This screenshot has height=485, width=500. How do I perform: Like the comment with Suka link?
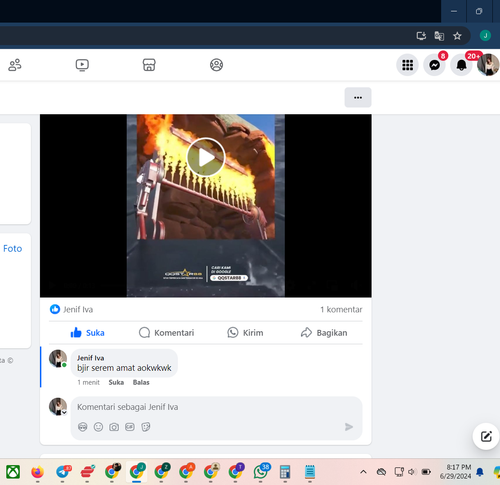(x=116, y=382)
